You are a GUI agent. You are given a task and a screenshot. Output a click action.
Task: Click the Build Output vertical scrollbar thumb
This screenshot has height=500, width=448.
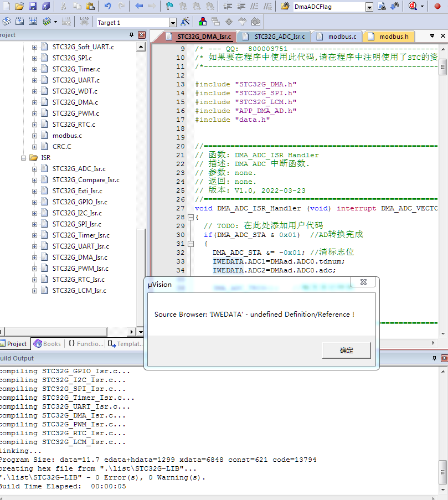[x=442, y=472]
